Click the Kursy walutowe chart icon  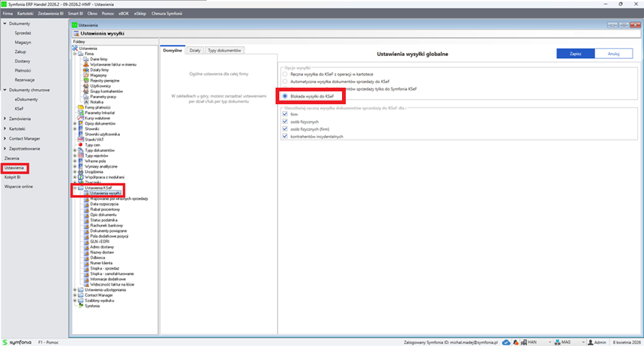(x=81, y=118)
